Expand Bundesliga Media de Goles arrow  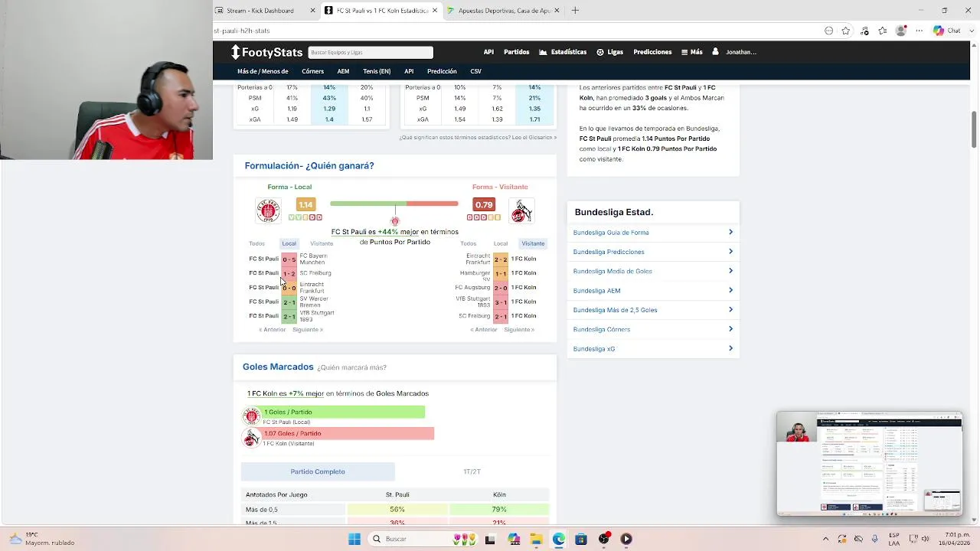730,271
